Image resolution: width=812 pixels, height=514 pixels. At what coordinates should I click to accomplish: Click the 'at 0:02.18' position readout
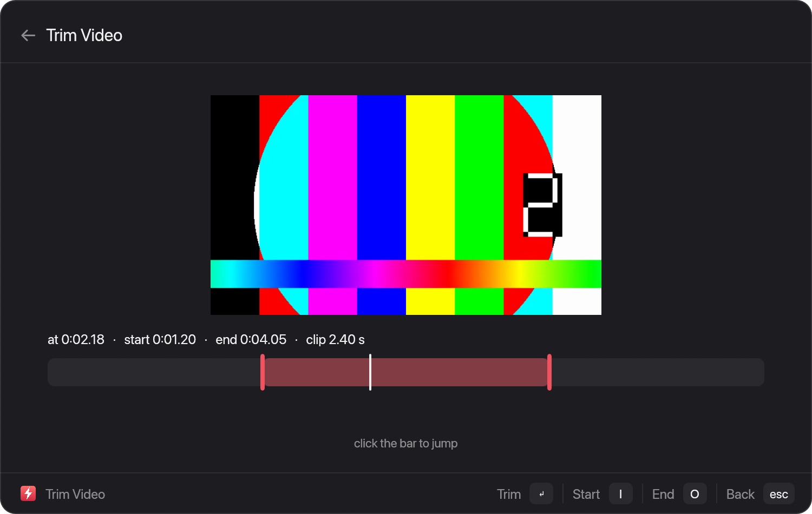pyautogui.click(x=76, y=340)
